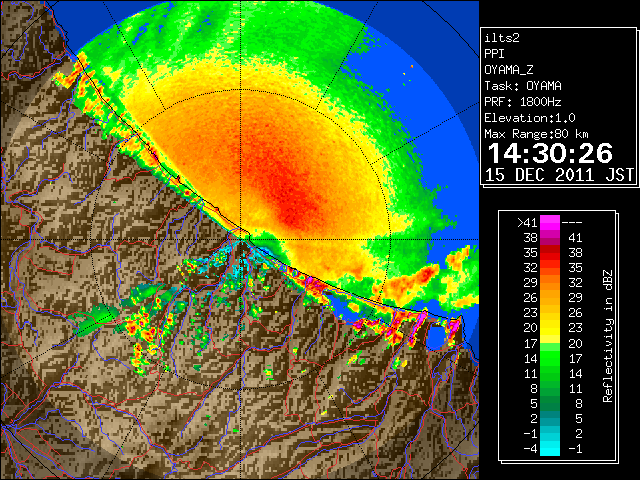Click the 'PRF: 1800Hz' line
Viewport: 640px width, 480px height.
(x=523, y=102)
